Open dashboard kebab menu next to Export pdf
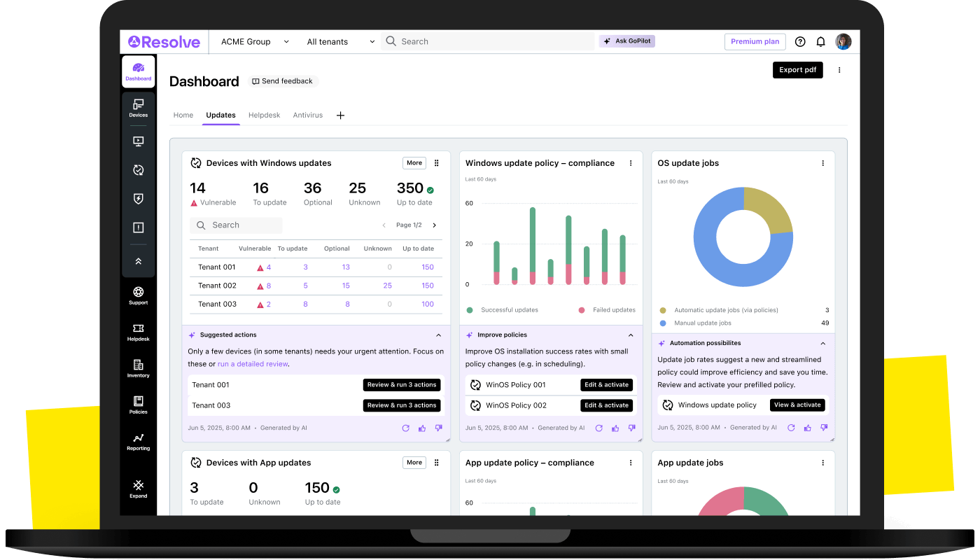This screenshot has height=560, width=980. pos(839,70)
